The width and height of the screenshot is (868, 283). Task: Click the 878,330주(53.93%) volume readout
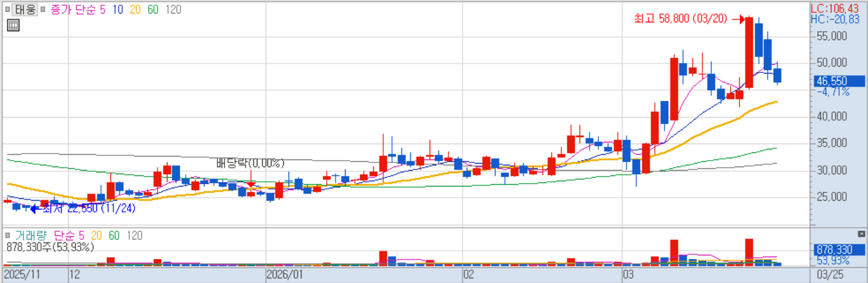coord(49,248)
